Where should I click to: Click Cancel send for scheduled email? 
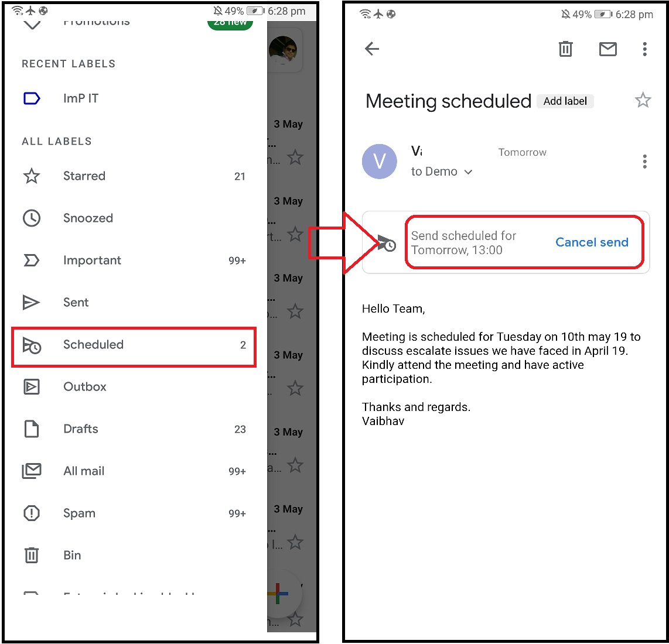592,242
